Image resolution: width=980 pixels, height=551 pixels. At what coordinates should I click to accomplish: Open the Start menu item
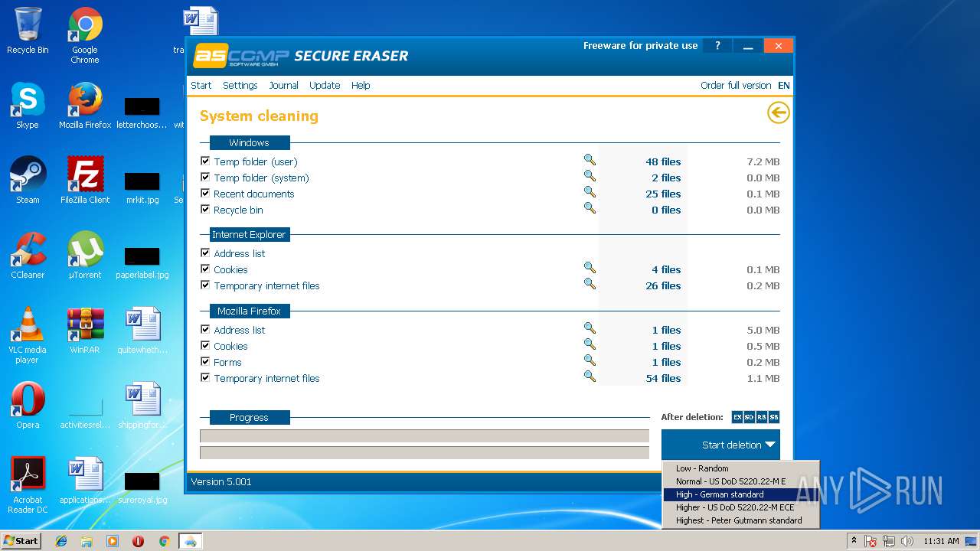pos(201,86)
